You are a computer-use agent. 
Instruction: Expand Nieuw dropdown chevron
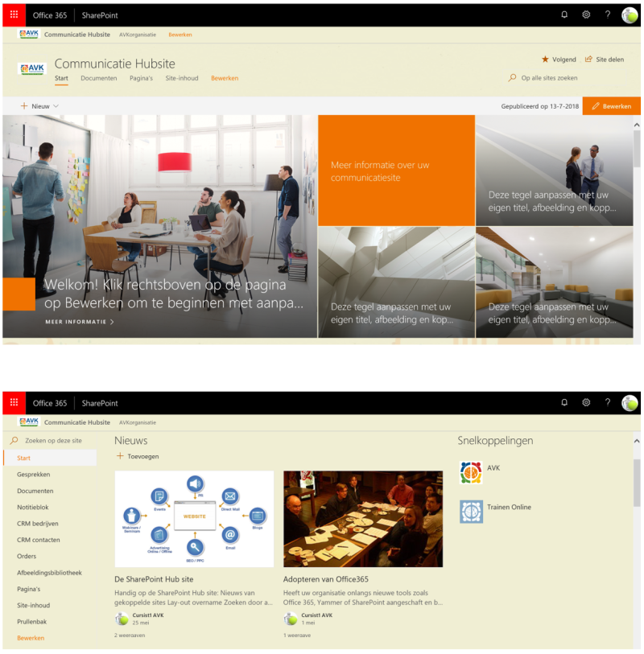pyautogui.click(x=56, y=106)
